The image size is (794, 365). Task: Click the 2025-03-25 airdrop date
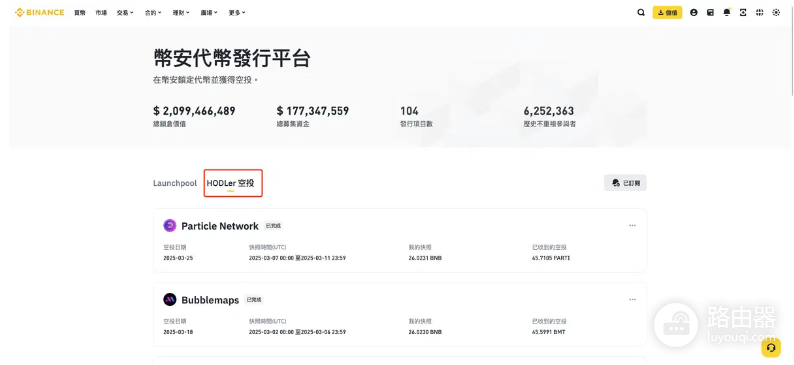[178, 258]
